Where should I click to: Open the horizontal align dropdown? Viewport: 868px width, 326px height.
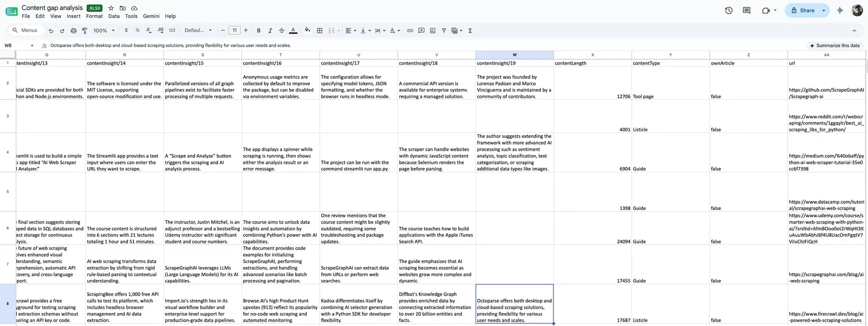pyautogui.click(x=351, y=30)
